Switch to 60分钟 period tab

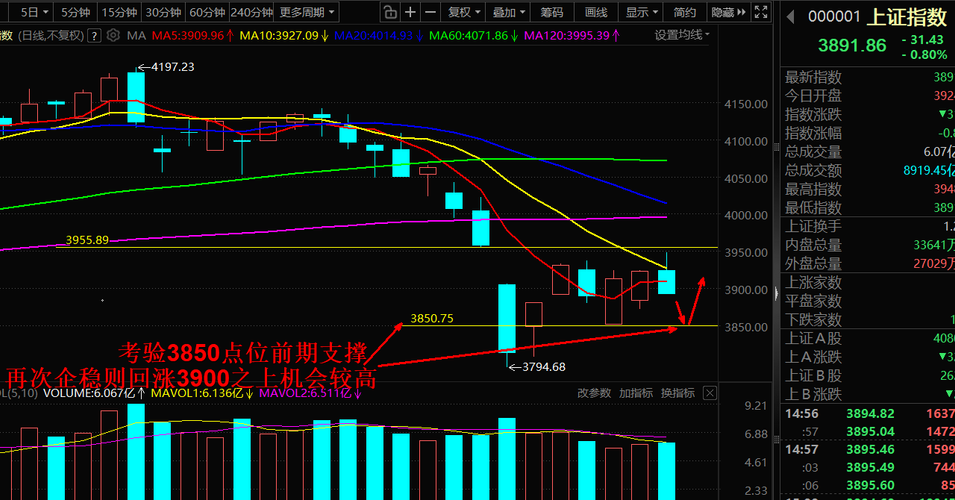(x=207, y=12)
